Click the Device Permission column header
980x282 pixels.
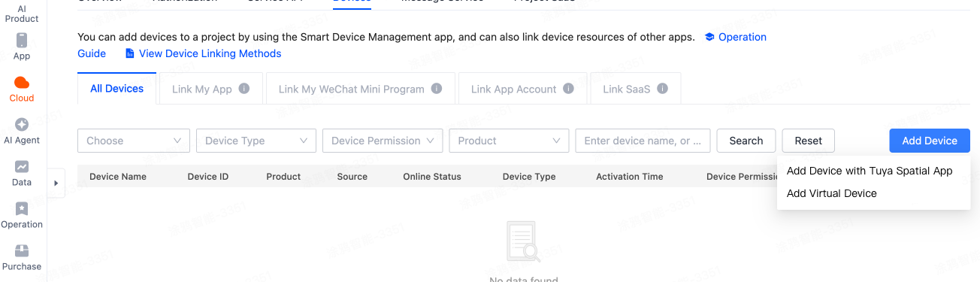pos(742,177)
